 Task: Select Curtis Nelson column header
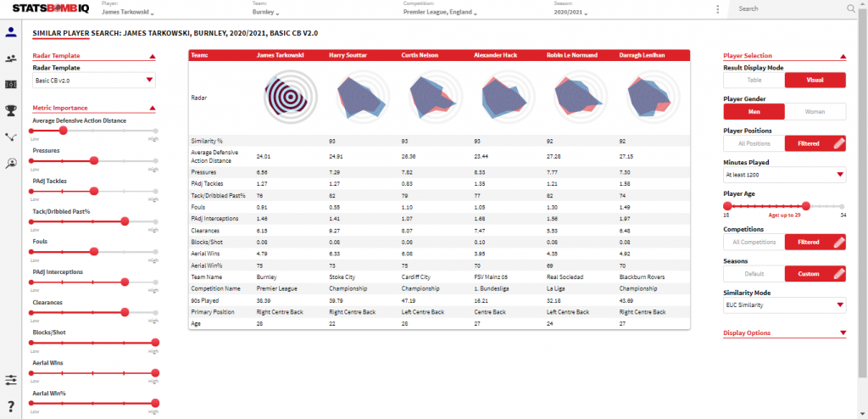click(419, 55)
